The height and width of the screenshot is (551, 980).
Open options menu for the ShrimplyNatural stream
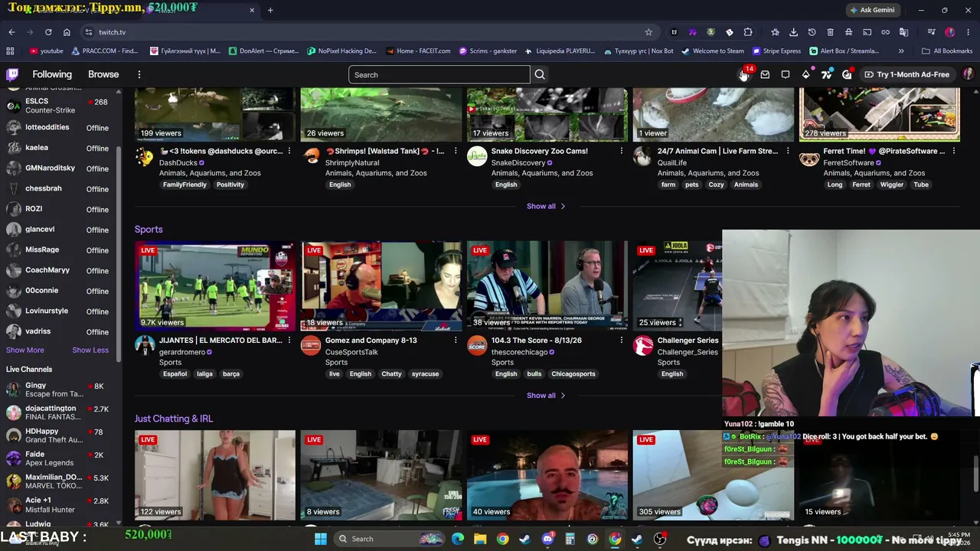pyautogui.click(x=455, y=151)
